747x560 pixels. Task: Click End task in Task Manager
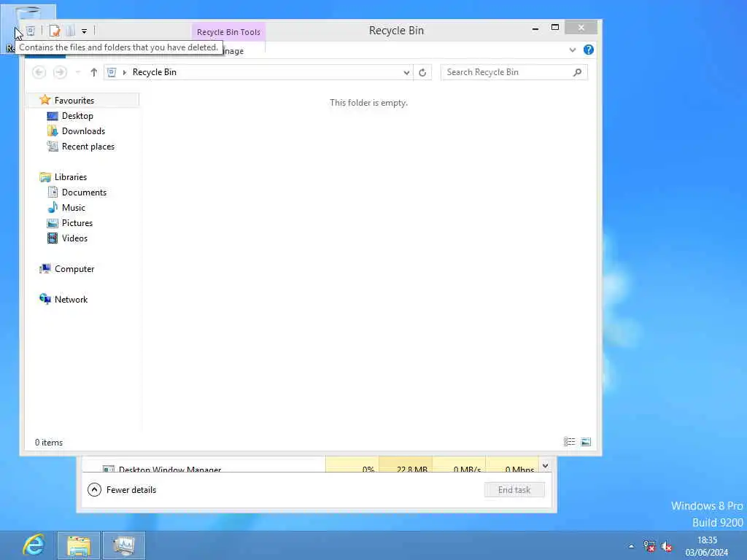[x=514, y=490]
